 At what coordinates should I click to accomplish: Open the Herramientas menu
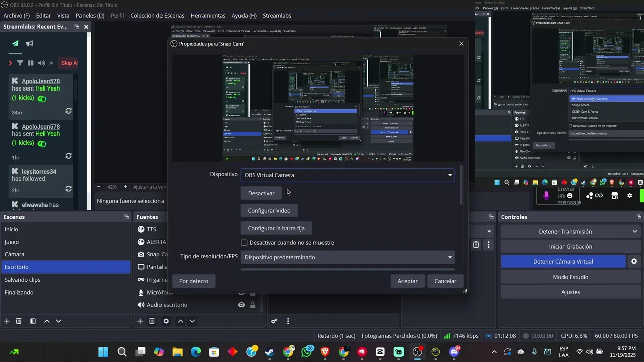coord(208,16)
